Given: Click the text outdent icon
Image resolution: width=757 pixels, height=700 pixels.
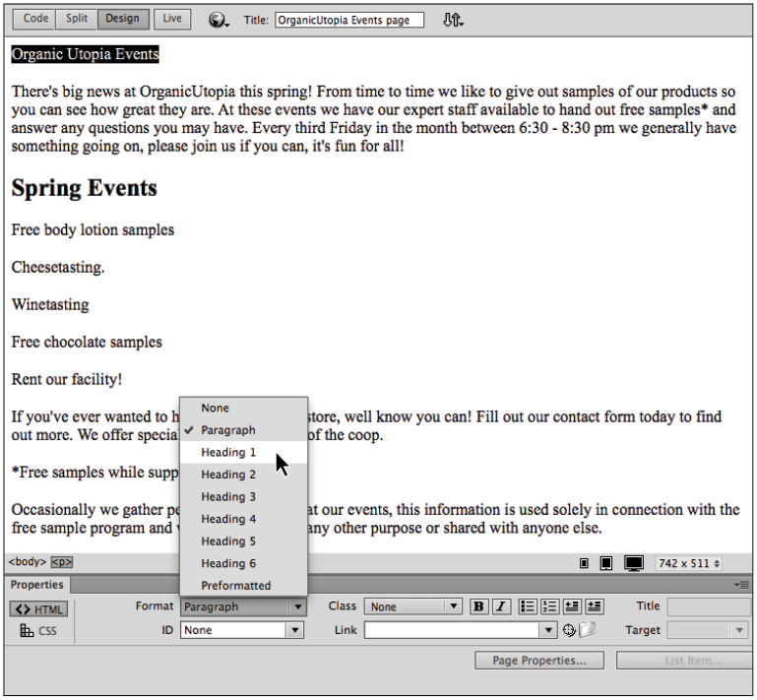Looking at the screenshot, I should point(572,606).
